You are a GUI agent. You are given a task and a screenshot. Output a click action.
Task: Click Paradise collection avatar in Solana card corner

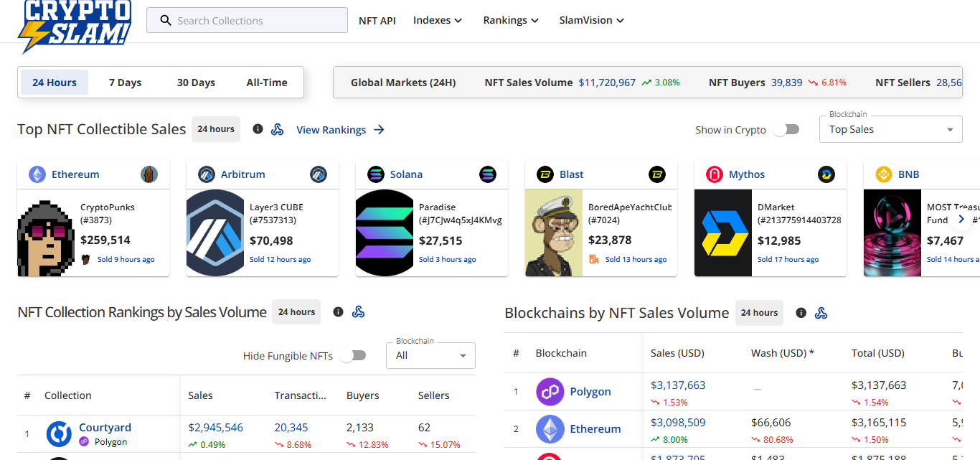coord(488,174)
